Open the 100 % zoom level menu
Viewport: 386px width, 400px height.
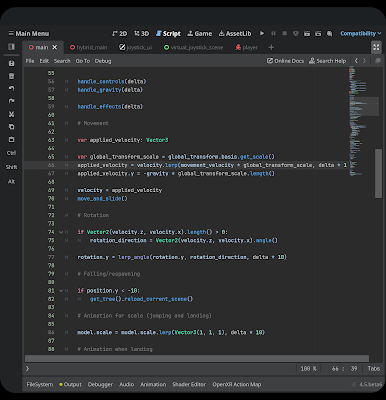[308, 368]
